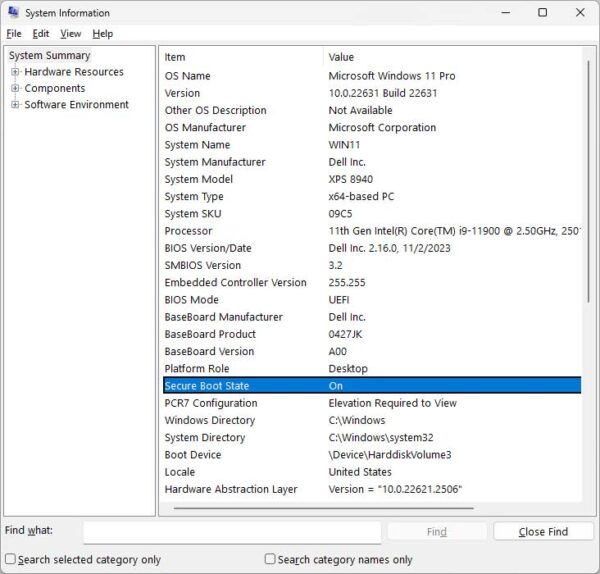The width and height of the screenshot is (600, 574).
Task: Select the Locale row
Action: 372,472
